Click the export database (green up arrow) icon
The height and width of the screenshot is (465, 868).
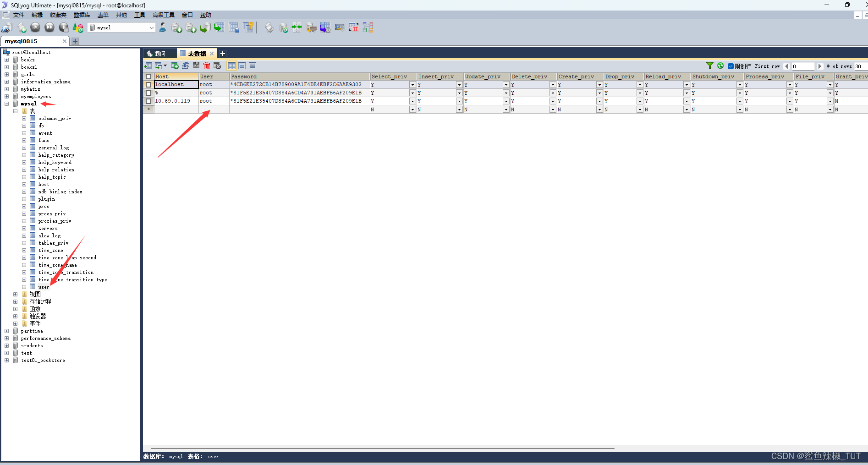point(191,28)
